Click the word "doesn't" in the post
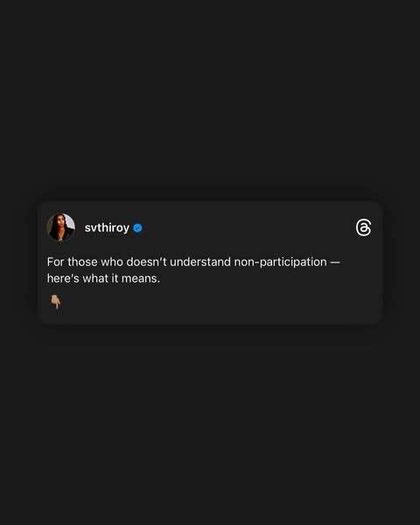Image resolution: width=420 pixels, height=525 pixels. tap(146, 262)
